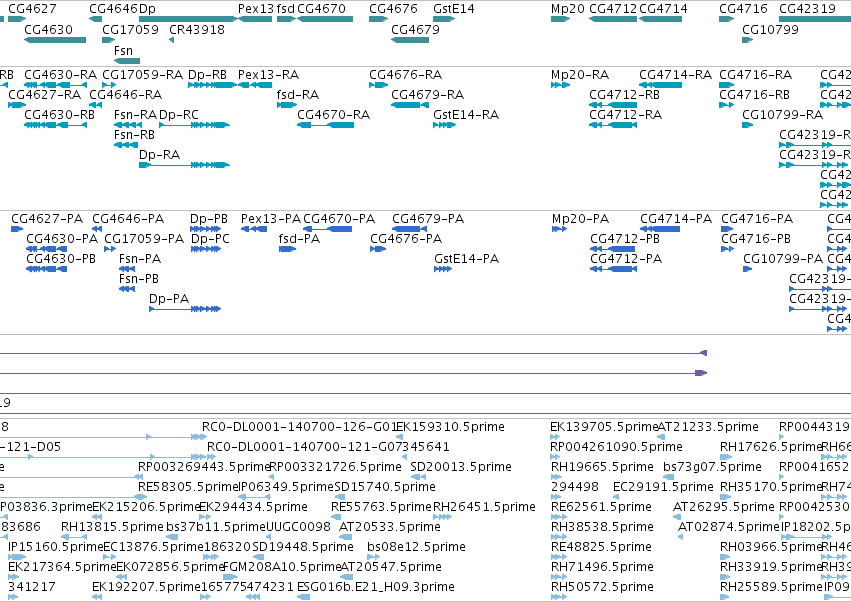Click the CG4630 gene label
Screen dimensions: 851x602
pos(48,29)
